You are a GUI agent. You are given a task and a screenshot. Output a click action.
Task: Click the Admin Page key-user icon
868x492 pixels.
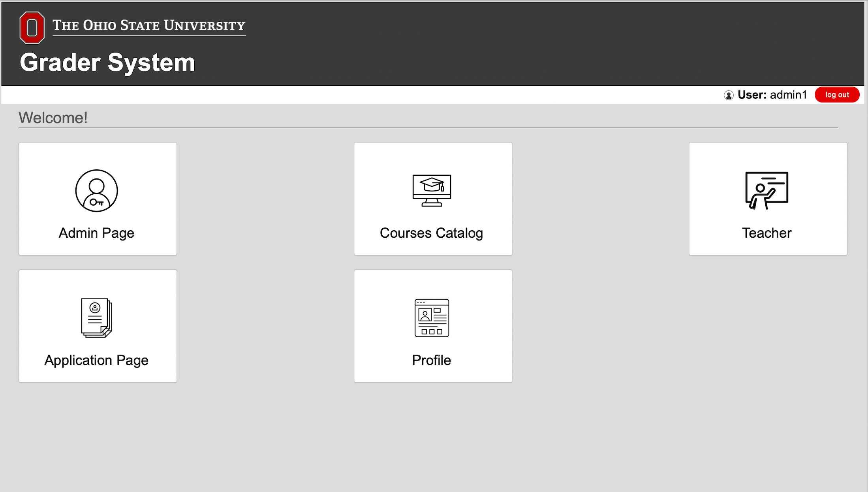96,191
